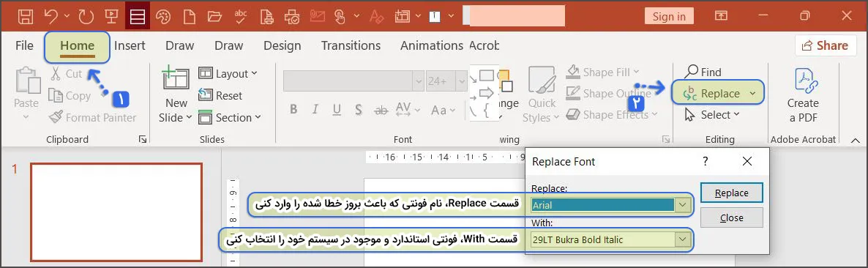Image resolution: width=868 pixels, height=268 pixels.
Task: Toggle text Shadow formatting
Action: [359, 110]
